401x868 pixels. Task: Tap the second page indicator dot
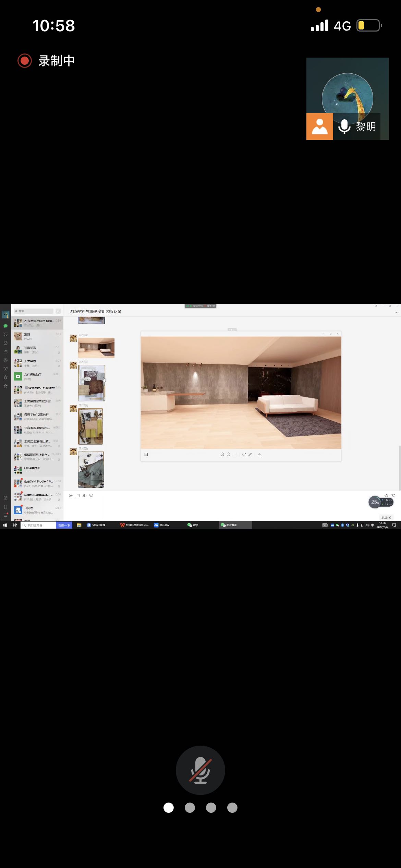[190, 808]
